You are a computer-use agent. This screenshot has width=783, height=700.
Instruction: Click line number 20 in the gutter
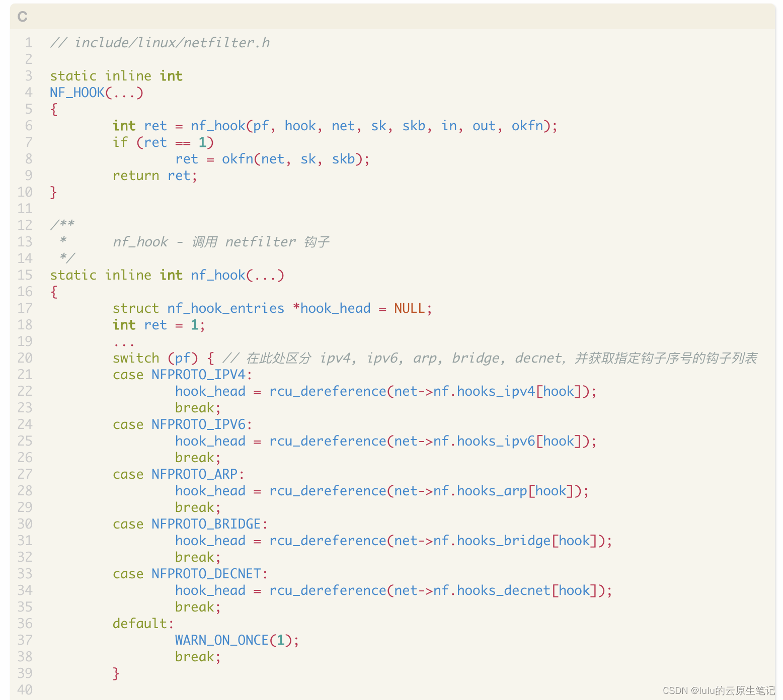coord(25,358)
